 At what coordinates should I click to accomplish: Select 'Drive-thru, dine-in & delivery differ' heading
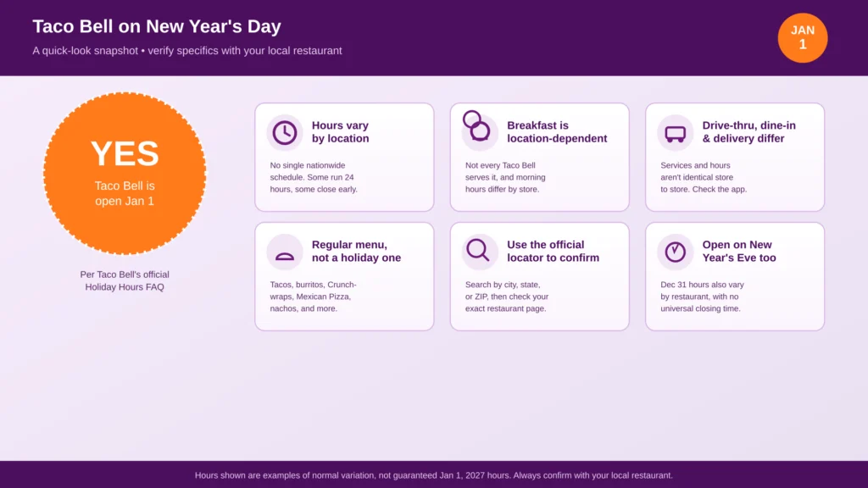click(x=748, y=132)
